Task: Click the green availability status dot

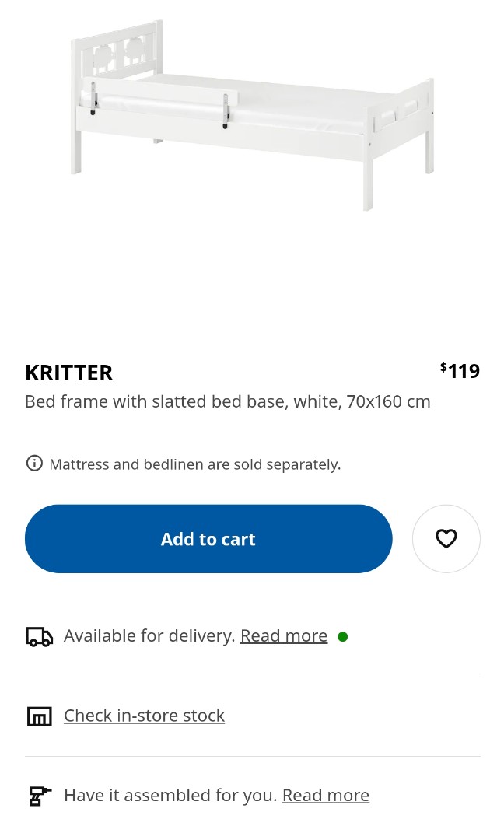Action: 343,636
